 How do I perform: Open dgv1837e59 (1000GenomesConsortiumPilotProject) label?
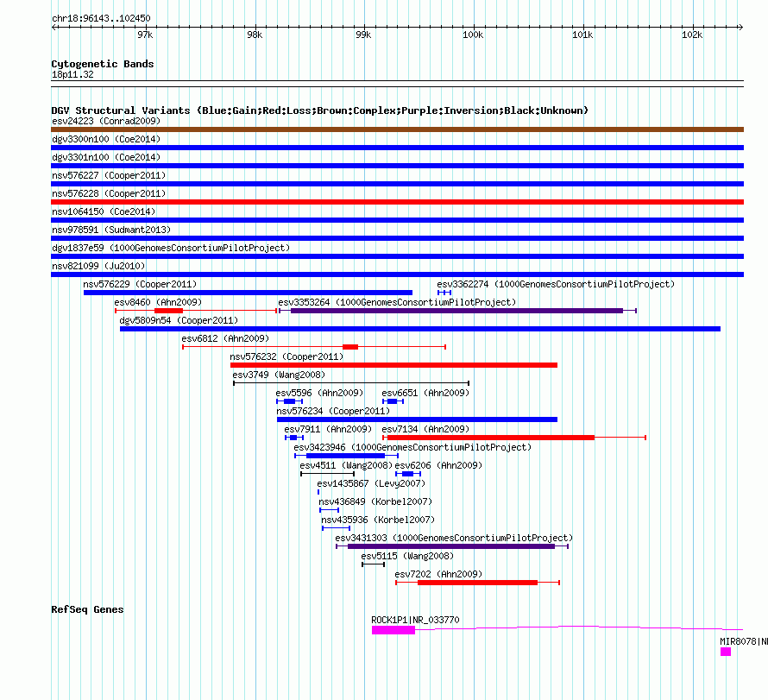click(x=171, y=248)
